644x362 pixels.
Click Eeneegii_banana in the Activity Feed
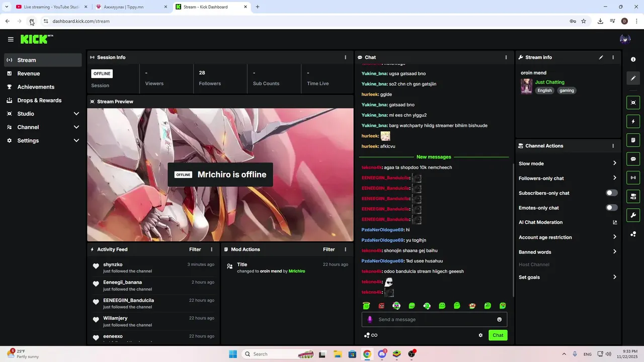click(x=122, y=283)
